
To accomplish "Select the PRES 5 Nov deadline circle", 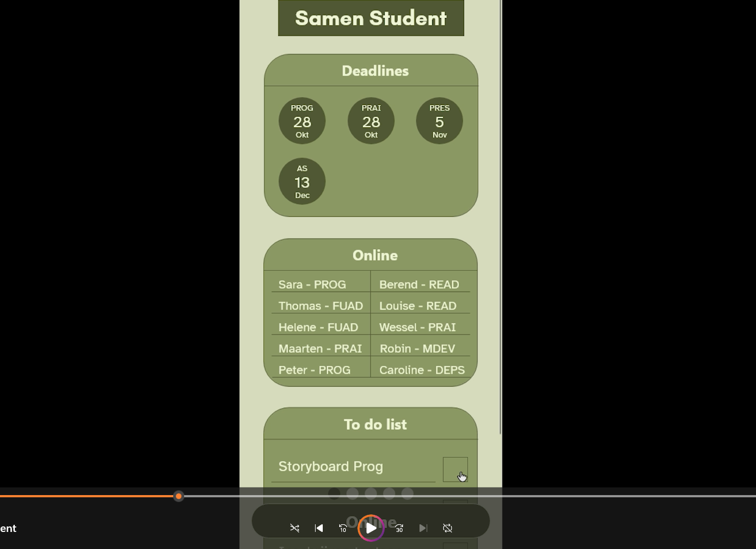I will pos(439,121).
